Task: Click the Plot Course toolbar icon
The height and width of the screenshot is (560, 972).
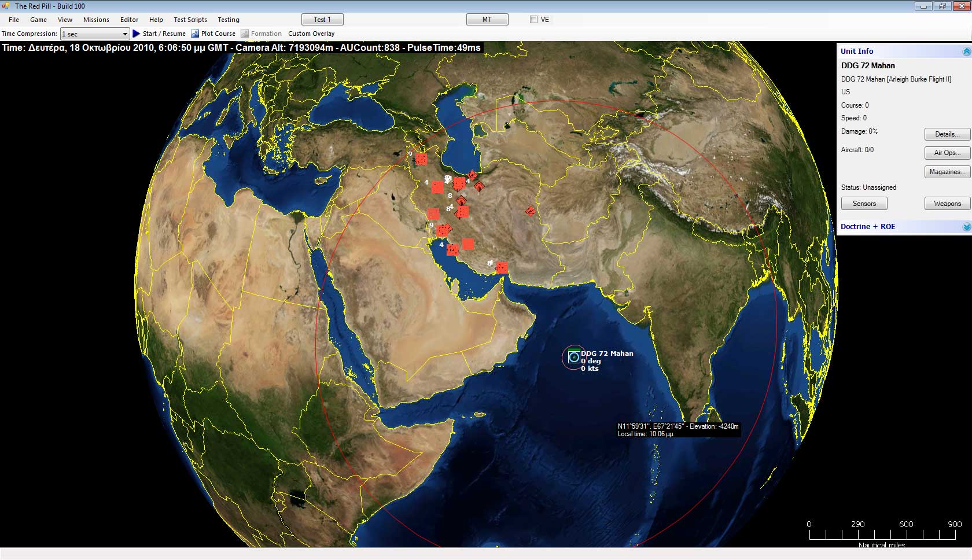Action: [195, 34]
